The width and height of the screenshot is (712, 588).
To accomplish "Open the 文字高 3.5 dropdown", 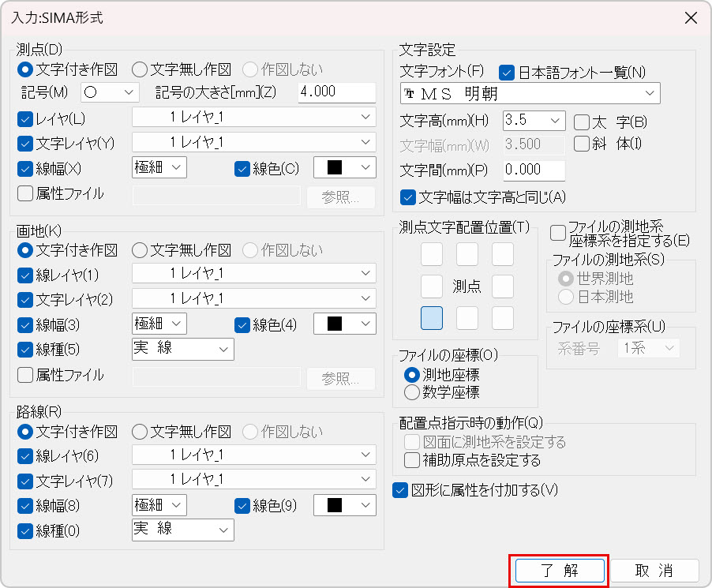I will [x=534, y=121].
